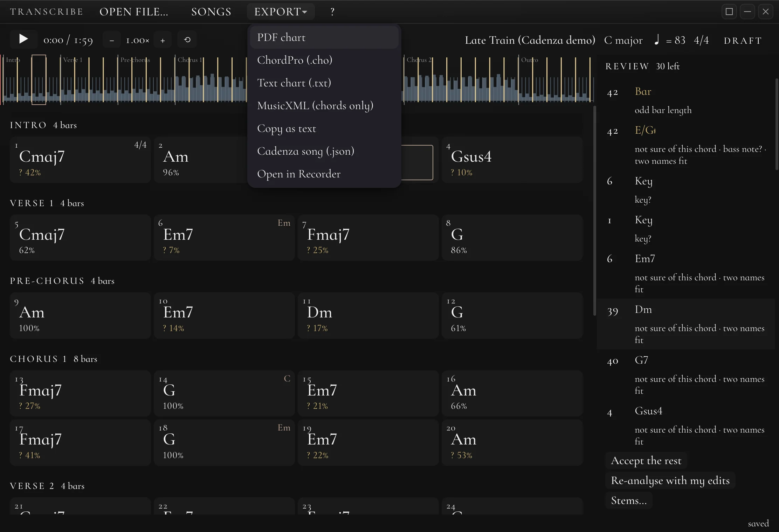Viewport: 779px width, 532px height.
Task: Choose PDF chart from export menu
Action: (324, 37)
